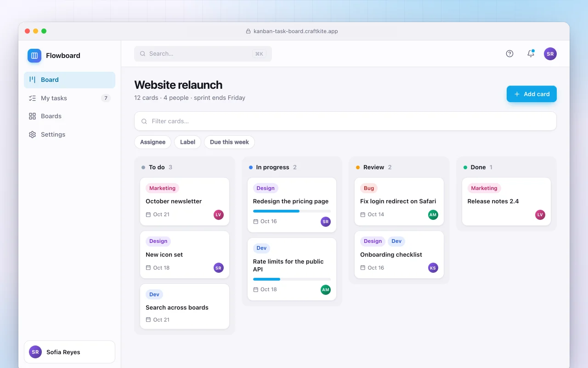Click Marketing label on October newsletter card

coord(162,188)
